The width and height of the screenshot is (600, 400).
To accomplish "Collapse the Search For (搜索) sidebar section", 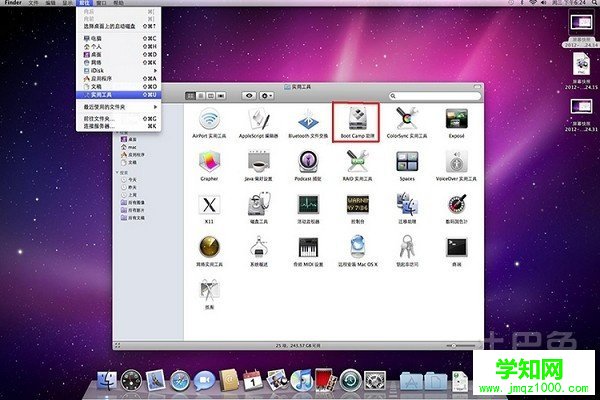I will pos(117,173).
